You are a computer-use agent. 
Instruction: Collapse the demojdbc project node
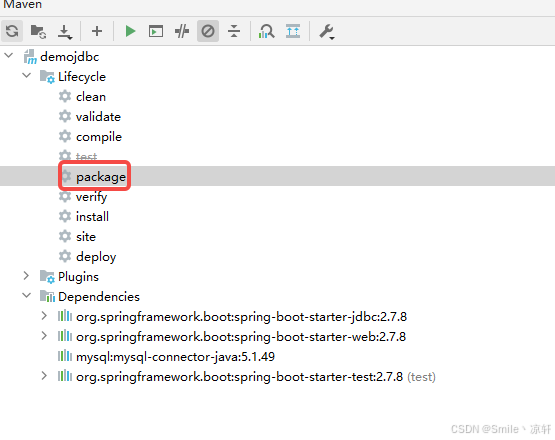(8, 56)
